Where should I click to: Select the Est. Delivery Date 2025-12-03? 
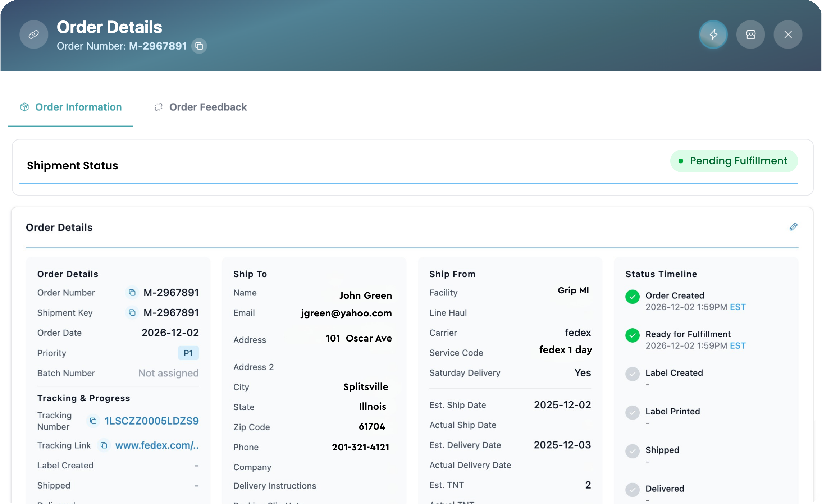pyautogui.click(x=562, y=445)
